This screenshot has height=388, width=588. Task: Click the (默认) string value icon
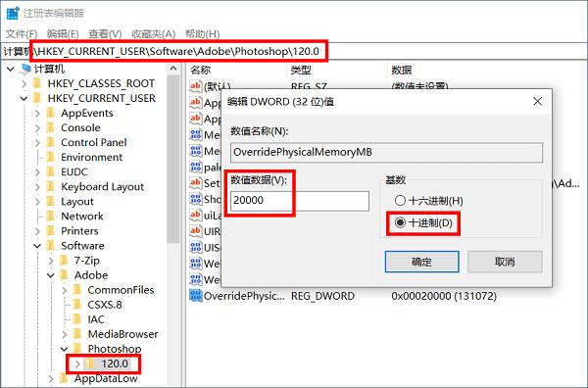(195, 86)
